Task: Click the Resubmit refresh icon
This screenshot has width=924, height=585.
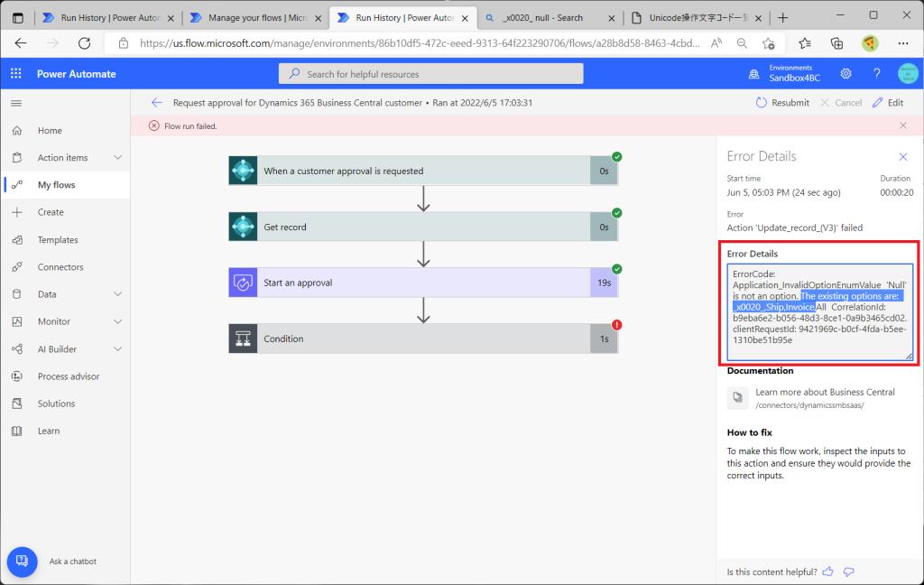Action: pos(762,103)
